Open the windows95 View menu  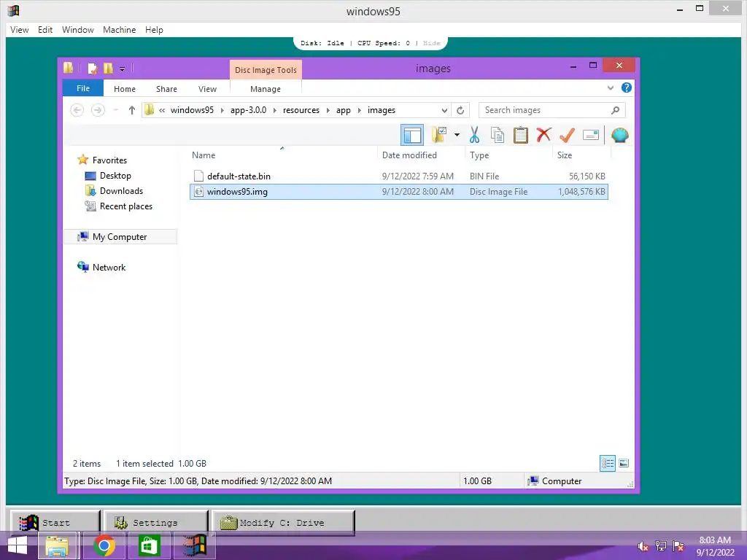click(20, 30)
